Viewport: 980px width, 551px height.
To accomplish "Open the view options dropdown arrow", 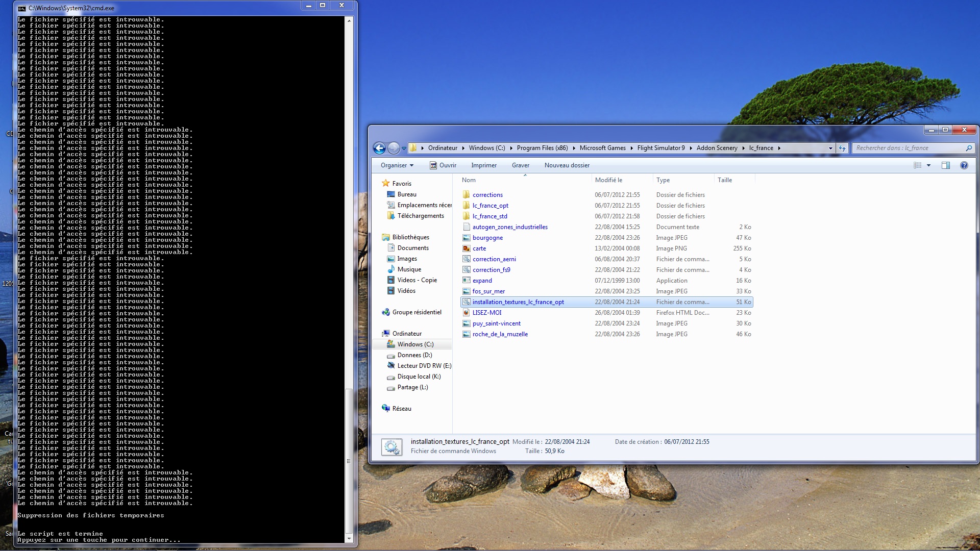I will click(928, 165).
